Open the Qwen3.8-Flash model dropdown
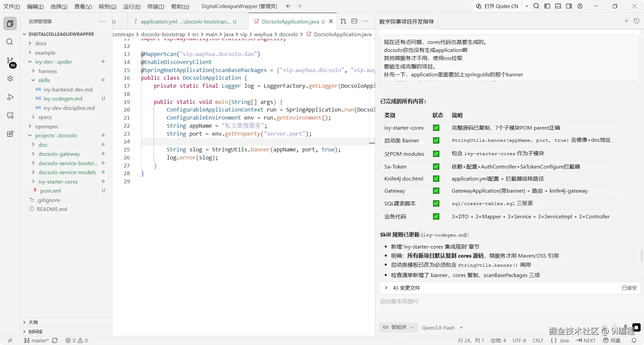The width and height of the screenshot is (644, 345). [x=442, y=328]
